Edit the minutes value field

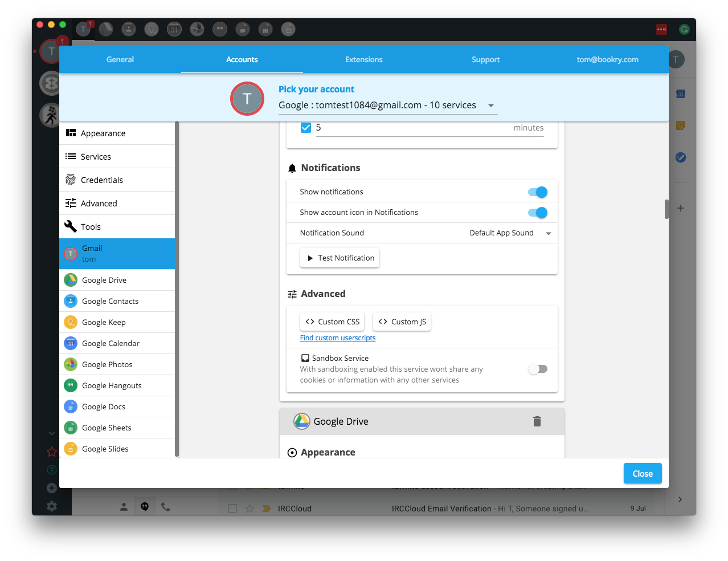pyautogui.click(x=430, y=128)
